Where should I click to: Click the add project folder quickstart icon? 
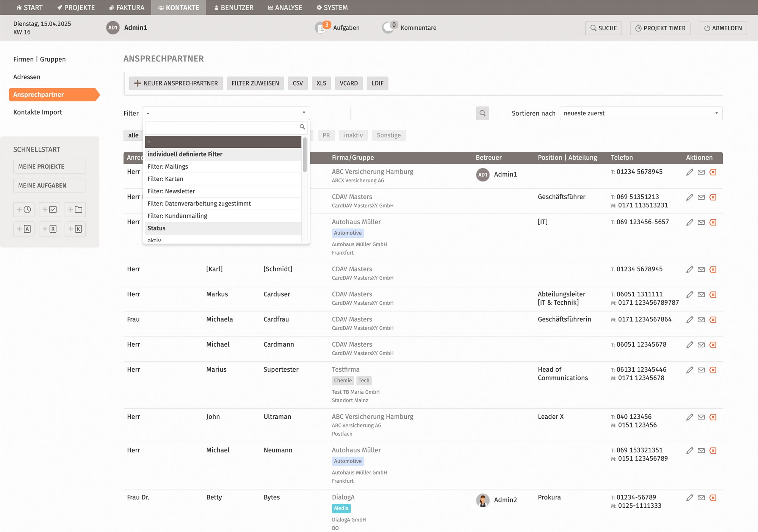tap(75, 210)
